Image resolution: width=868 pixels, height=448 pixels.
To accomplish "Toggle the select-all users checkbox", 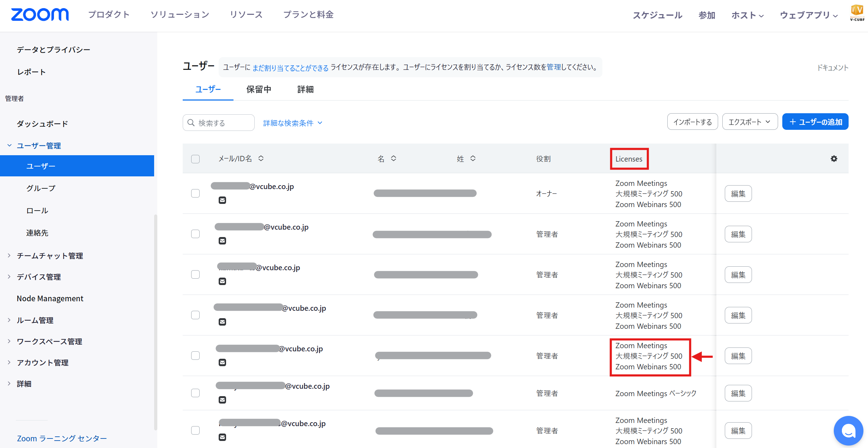I will point(195,159).
